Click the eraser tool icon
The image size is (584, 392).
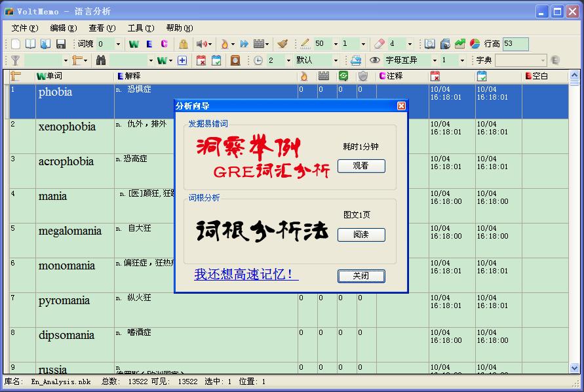pyautogui.click(x=379, y=44)
